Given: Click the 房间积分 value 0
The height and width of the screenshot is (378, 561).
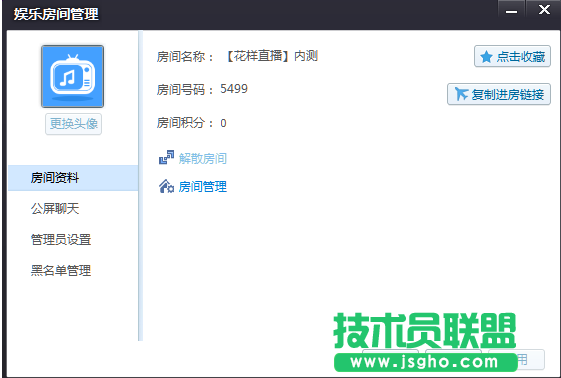Looking at the screenshot, I should (223, 123).
